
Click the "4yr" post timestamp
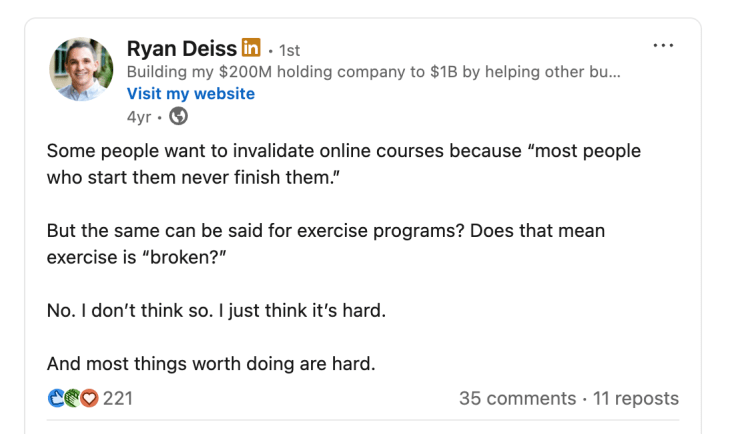[x=139, y=116]
